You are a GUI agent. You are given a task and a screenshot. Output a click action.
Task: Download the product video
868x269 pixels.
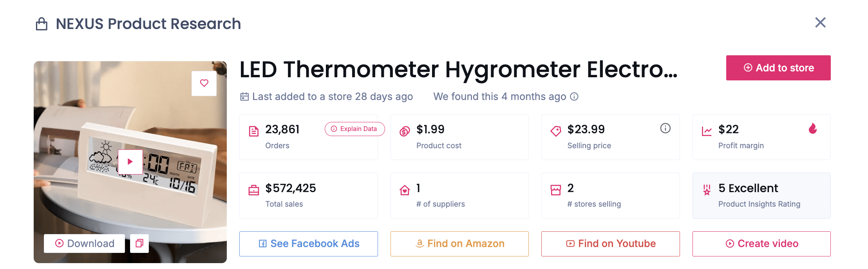(x=85, y=244)
